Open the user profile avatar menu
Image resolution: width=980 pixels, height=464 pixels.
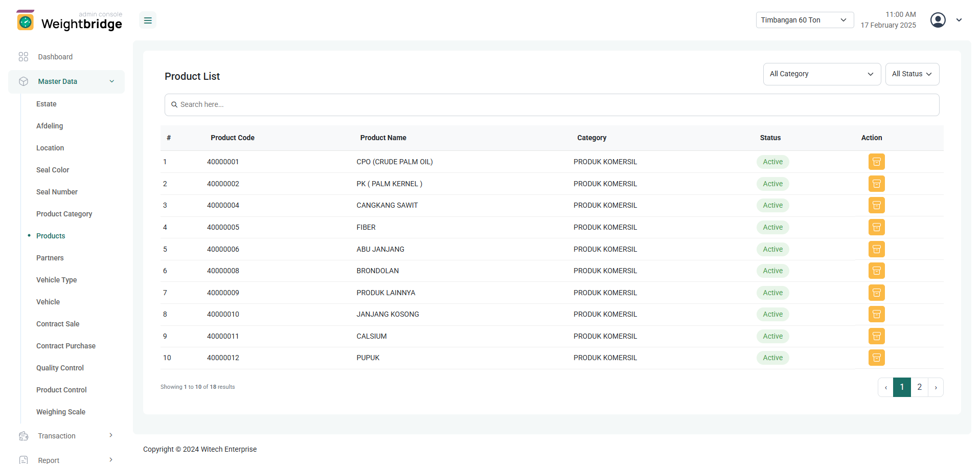click(x=938, y=20)
